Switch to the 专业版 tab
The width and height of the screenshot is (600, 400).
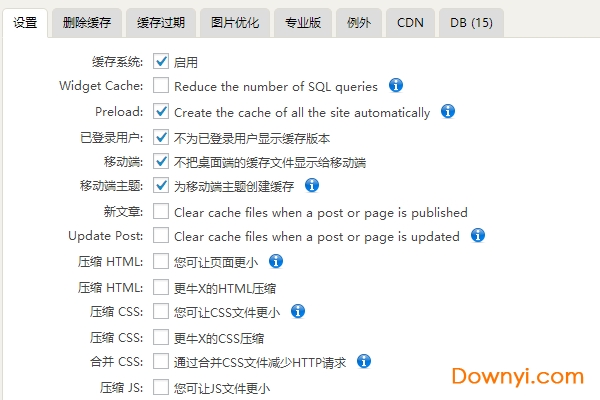303,21
